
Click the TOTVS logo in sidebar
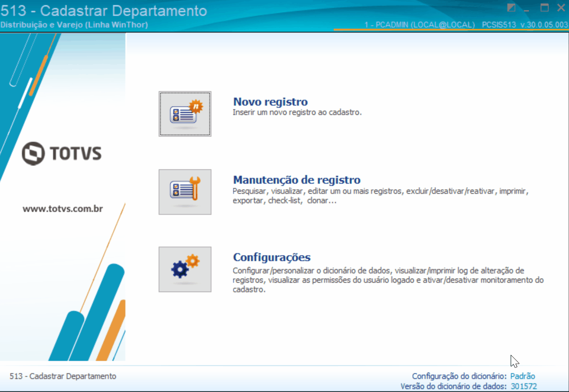[62, 153]
